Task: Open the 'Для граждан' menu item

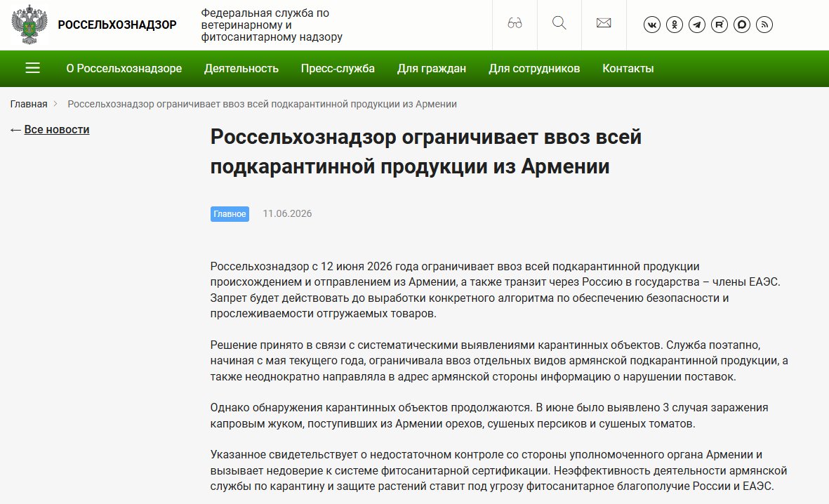Action: (x=432, y=68)
